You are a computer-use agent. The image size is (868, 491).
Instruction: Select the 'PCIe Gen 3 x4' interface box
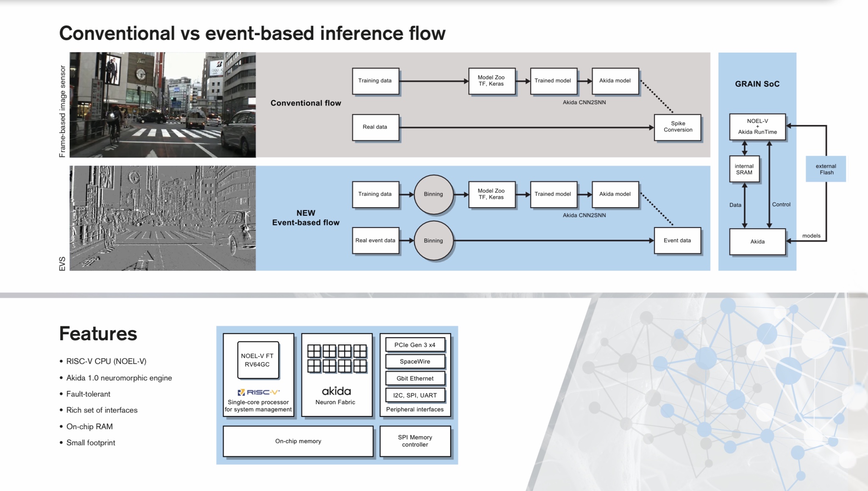coord(415,345)
